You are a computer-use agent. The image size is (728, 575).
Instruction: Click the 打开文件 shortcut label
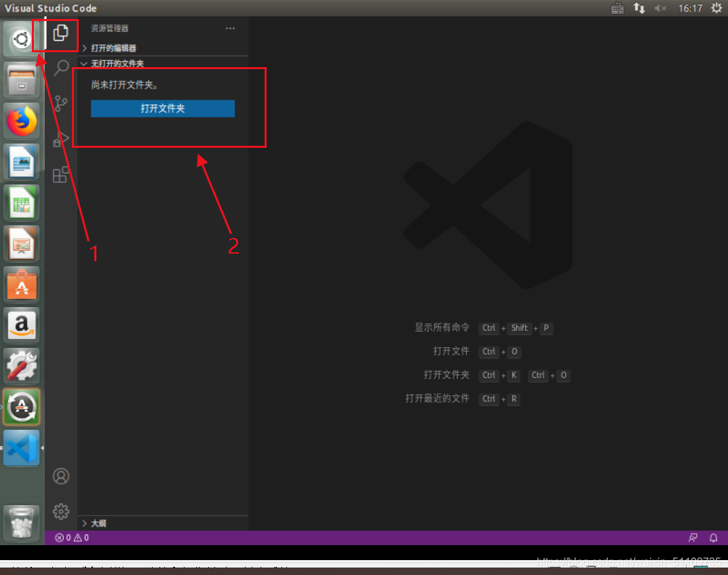pyautogui.click(x=451, y=351)
